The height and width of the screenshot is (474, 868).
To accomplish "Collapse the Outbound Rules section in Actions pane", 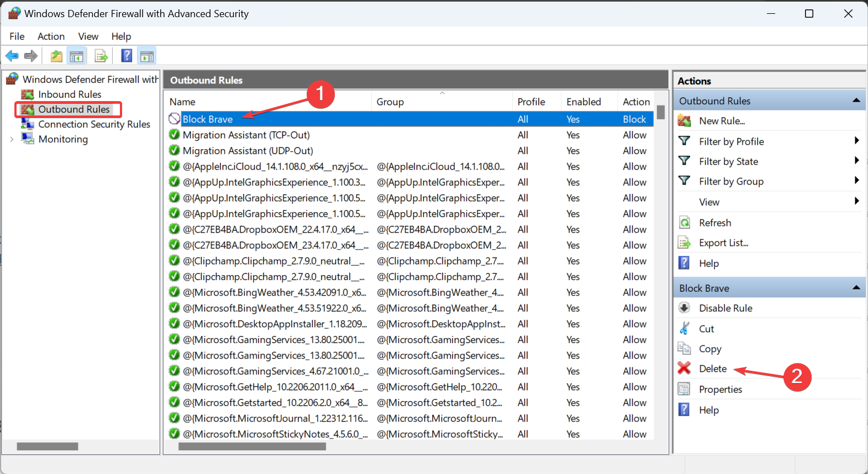I will tap(856, 101).
